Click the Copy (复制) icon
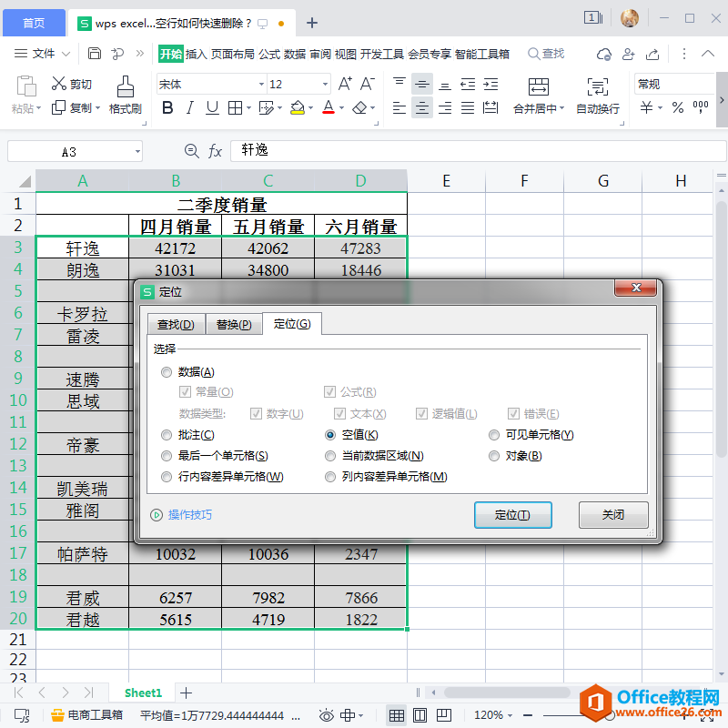Screen dimensions: 728x728 [58, 107]
